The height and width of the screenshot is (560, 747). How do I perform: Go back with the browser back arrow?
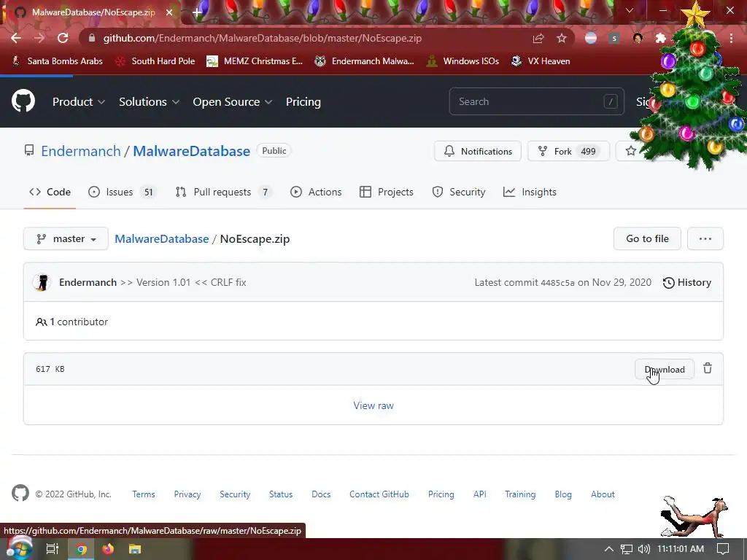(16, 38)
